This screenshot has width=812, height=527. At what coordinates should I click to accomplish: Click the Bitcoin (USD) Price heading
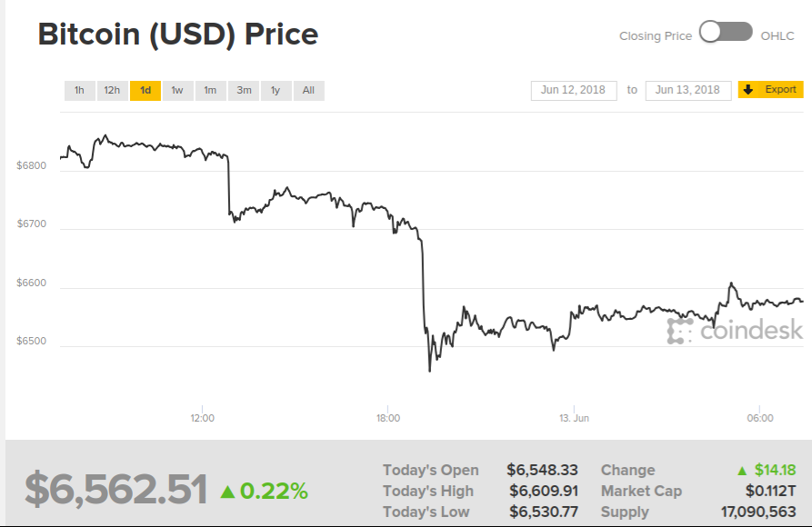pos(178,35)
